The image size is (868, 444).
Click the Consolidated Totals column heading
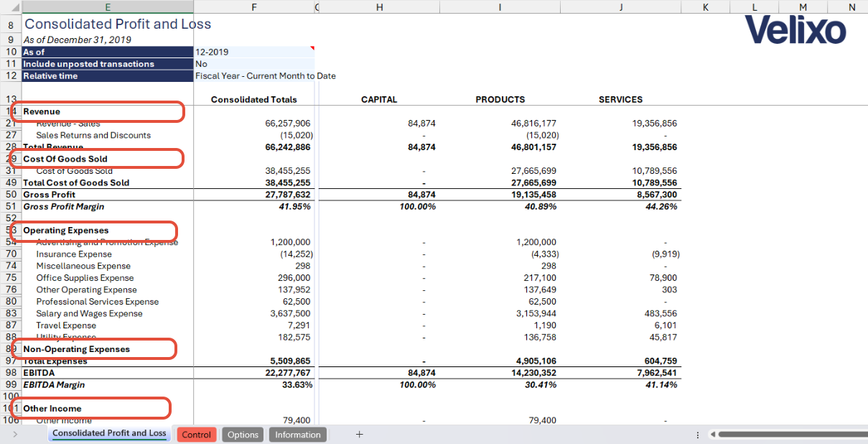253,99
